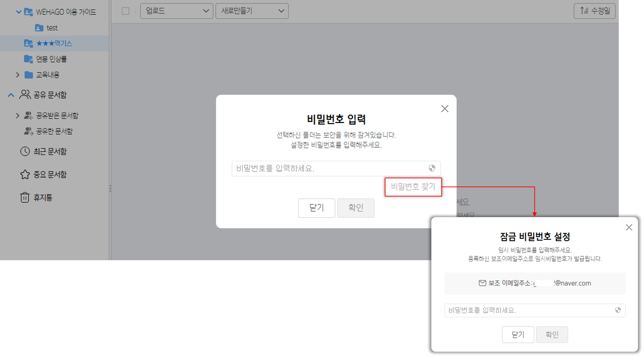Open 공유한 문서함 in sidebar
644x357 pixels.
coord(54,131)
